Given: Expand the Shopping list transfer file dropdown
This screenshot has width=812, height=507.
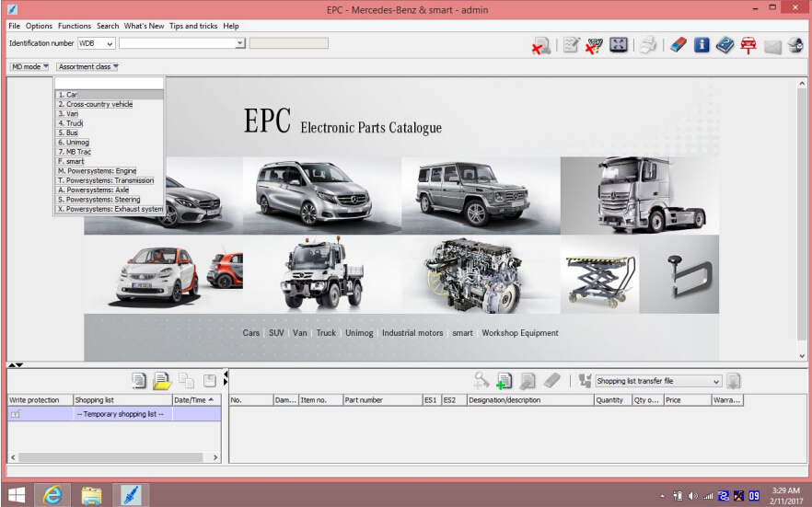Looking at the screenshot, I should (715, 381).
